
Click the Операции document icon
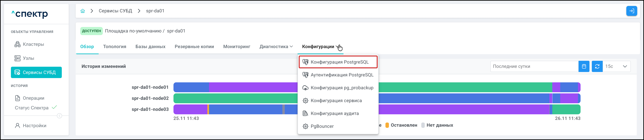[18, 98]
